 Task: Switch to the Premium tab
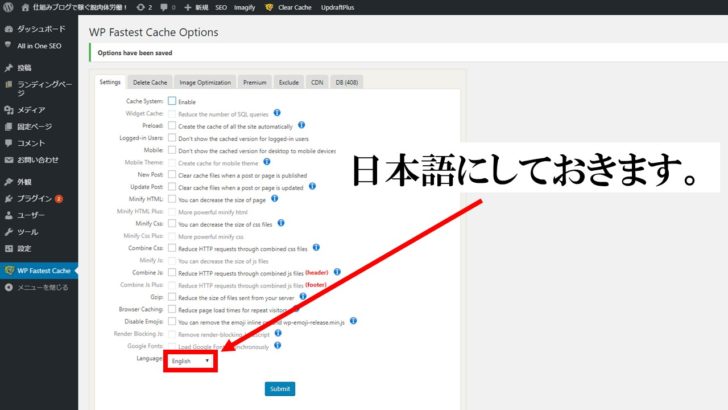point(255,82)
